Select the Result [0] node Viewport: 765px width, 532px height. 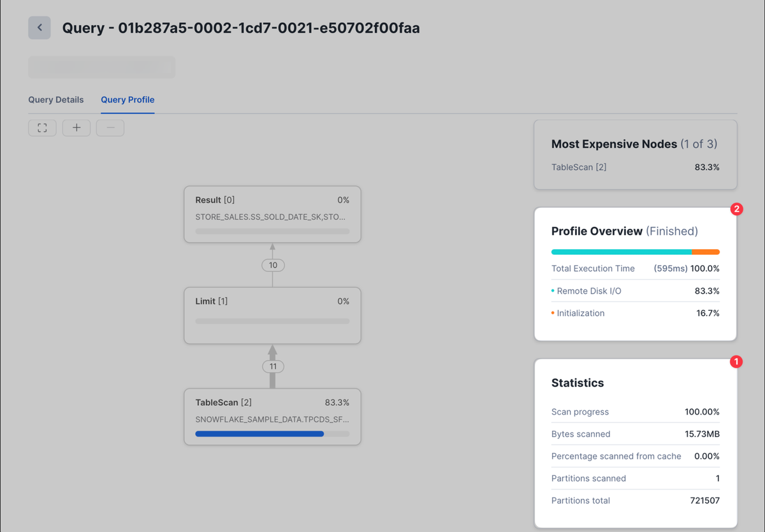point(272,214)
